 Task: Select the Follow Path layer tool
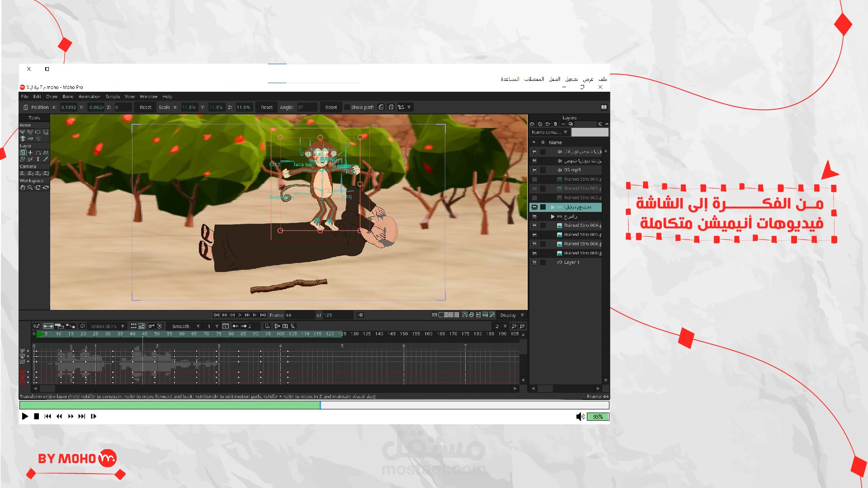pyautogui.click(x=38, y=153)
